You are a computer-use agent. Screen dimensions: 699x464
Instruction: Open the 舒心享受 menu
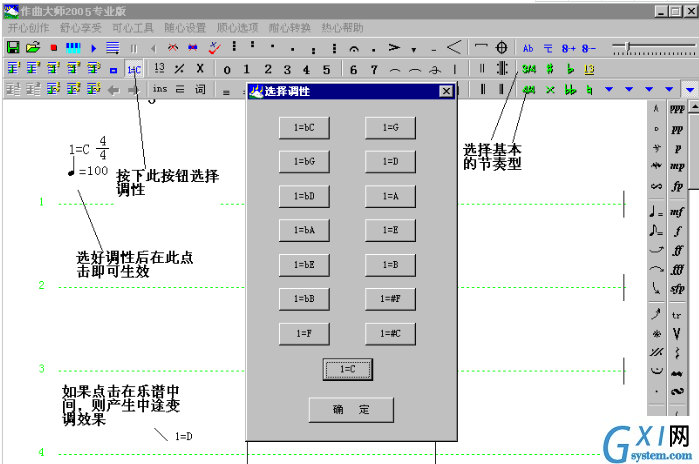click(81, 28)
